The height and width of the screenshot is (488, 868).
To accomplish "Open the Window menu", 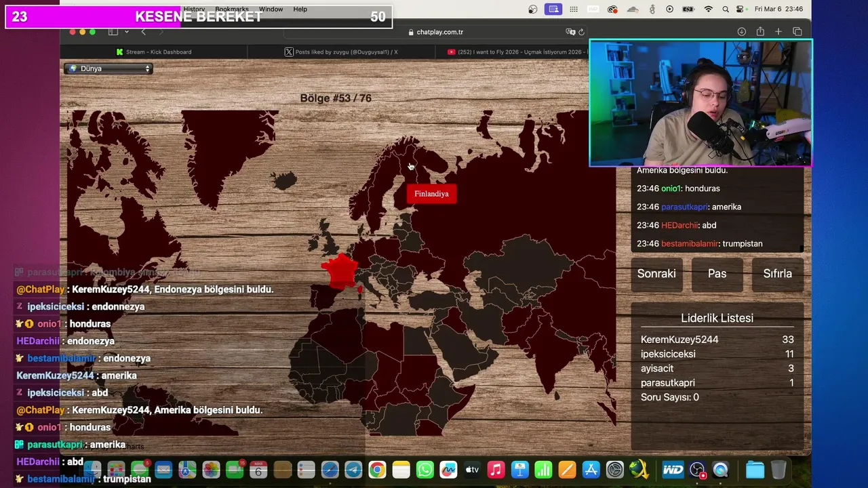I will pyautogui.click(x=271, y=9).
